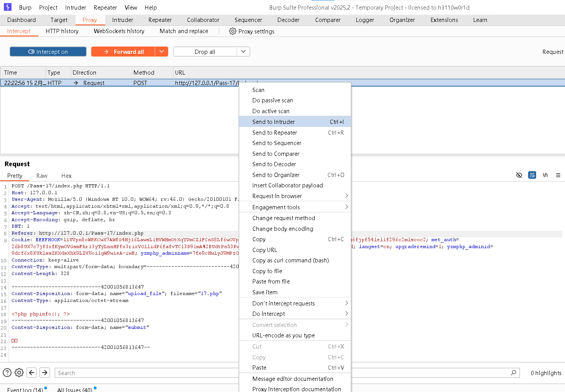The image size is (565, 392).
Task: Click Forward all button
Action: [123, 52]
